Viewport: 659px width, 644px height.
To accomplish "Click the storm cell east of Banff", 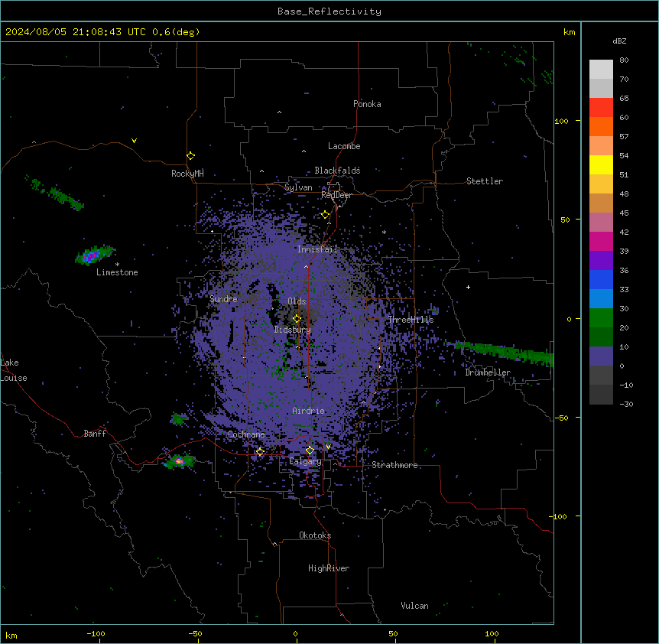I will click(x=180, y=461).
